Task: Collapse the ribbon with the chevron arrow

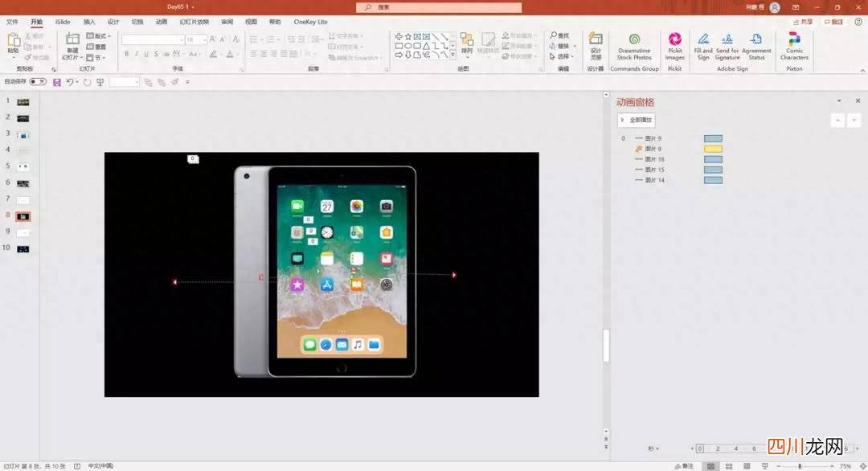Action: point(862,70)
